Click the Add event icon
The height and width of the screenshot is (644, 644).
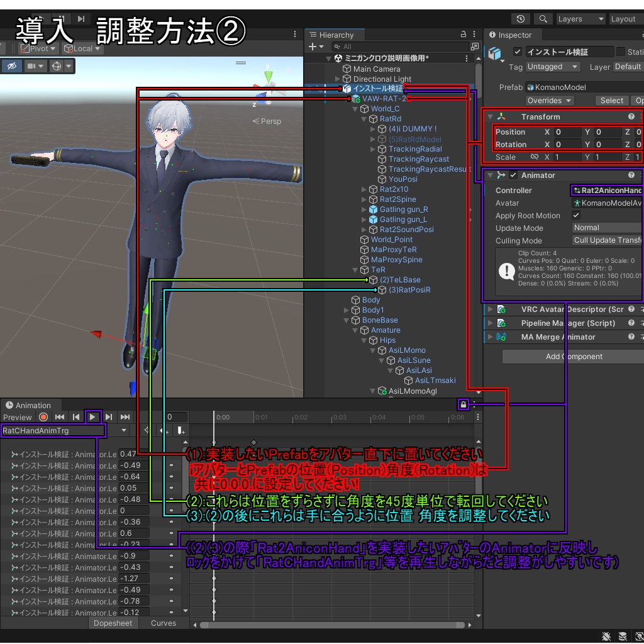click(x=181, y=431)
